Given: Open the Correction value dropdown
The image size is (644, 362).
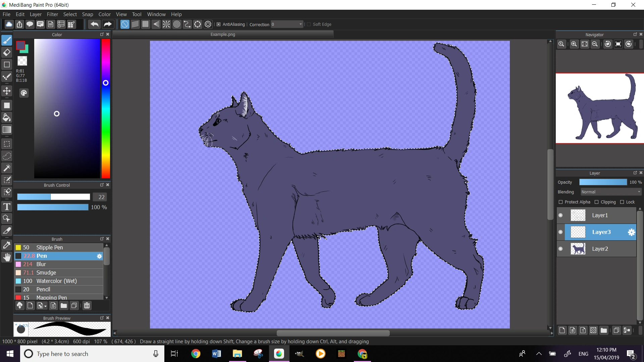Looking at the screenshot, I should [x=301, y=24].
